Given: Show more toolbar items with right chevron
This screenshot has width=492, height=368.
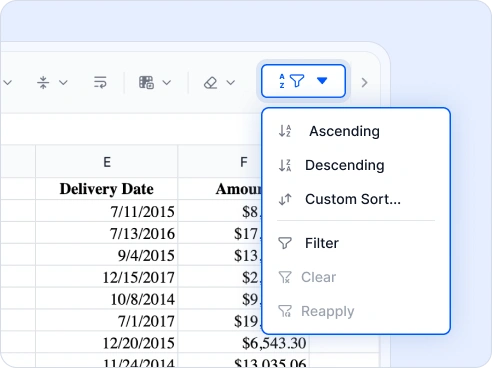Looking at the screenshot, I should pyautogui.click(x=364, y=82).
